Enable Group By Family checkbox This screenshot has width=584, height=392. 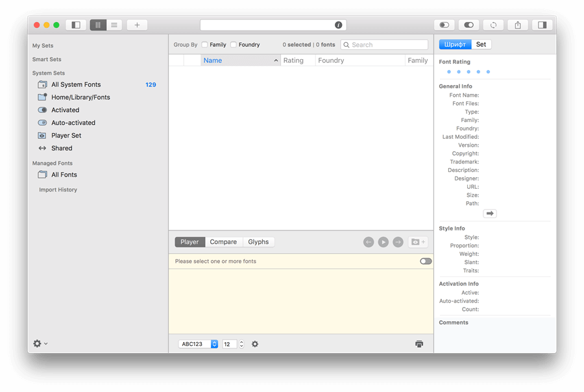point(204,45)
